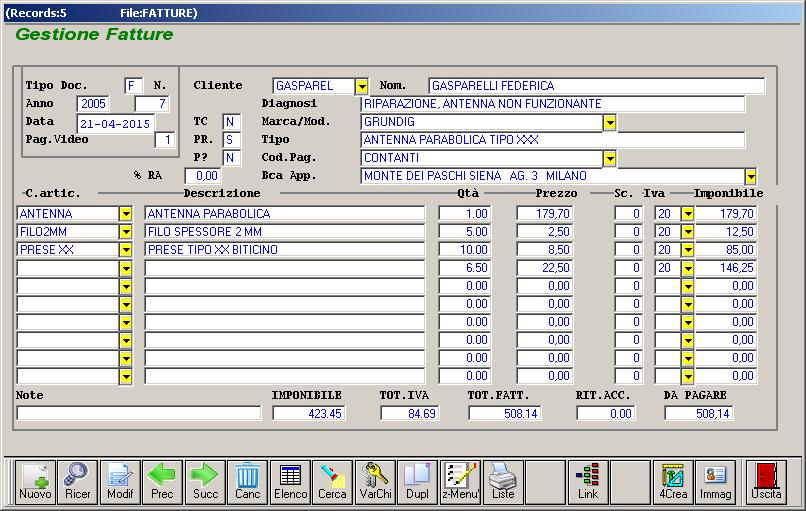Click TOT.FATT. field 508.14
This screenshot has width=806, height=511.
504,413
